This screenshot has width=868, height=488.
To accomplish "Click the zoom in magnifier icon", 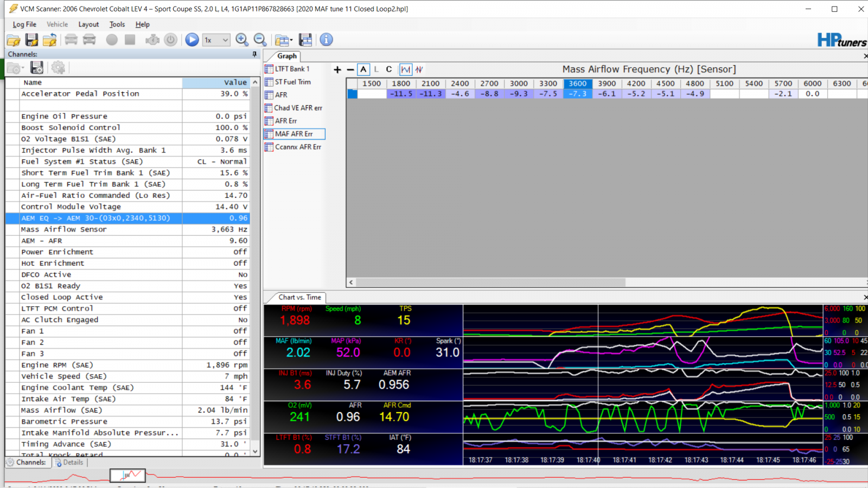I will [x=242, y=40].
